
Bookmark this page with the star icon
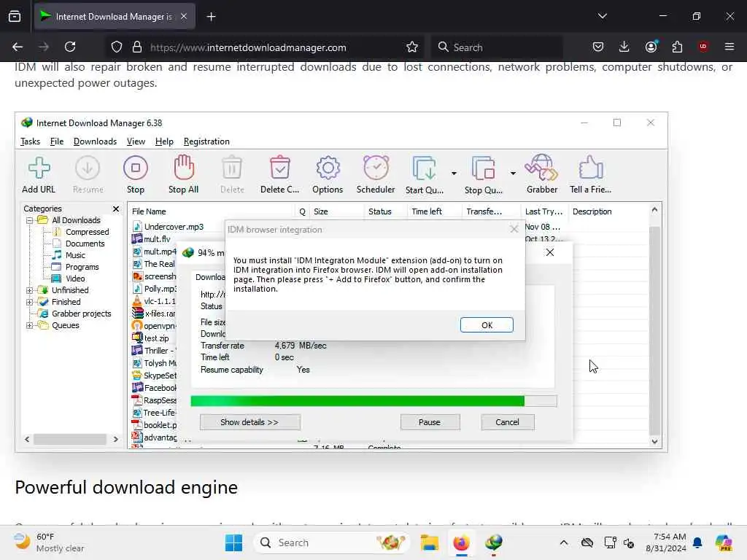click(412, 47)
